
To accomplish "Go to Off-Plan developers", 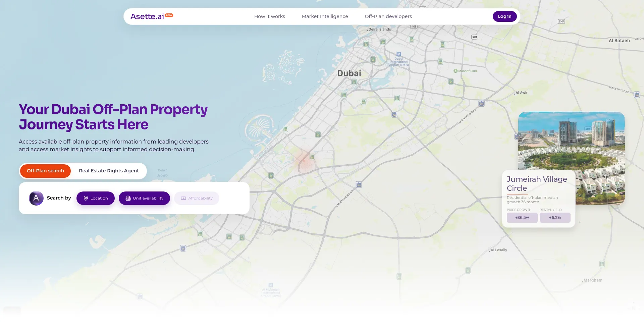I will [388, 16].
